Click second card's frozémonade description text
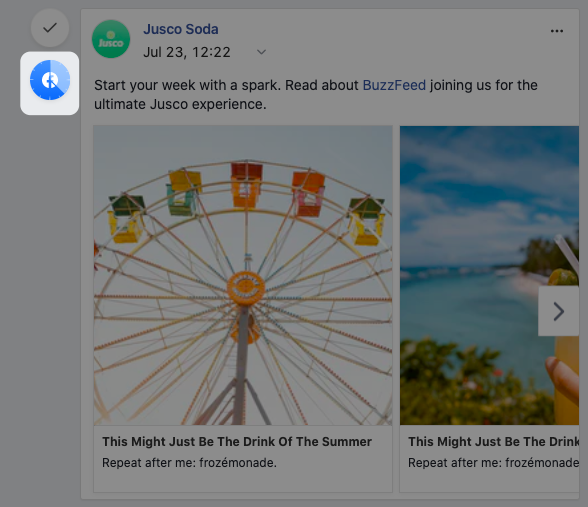 [x=494, y=463]
